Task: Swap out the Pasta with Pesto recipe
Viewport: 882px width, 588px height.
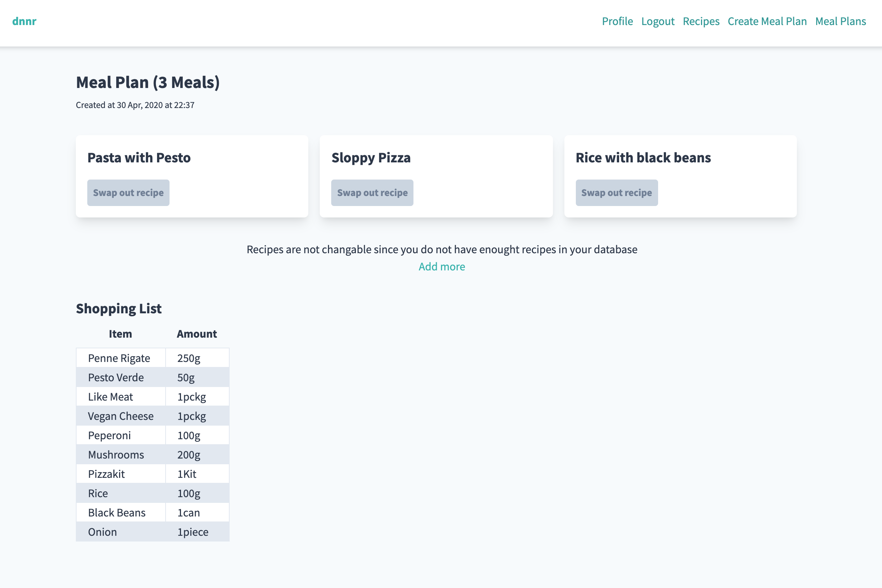Action: point(128,192)
